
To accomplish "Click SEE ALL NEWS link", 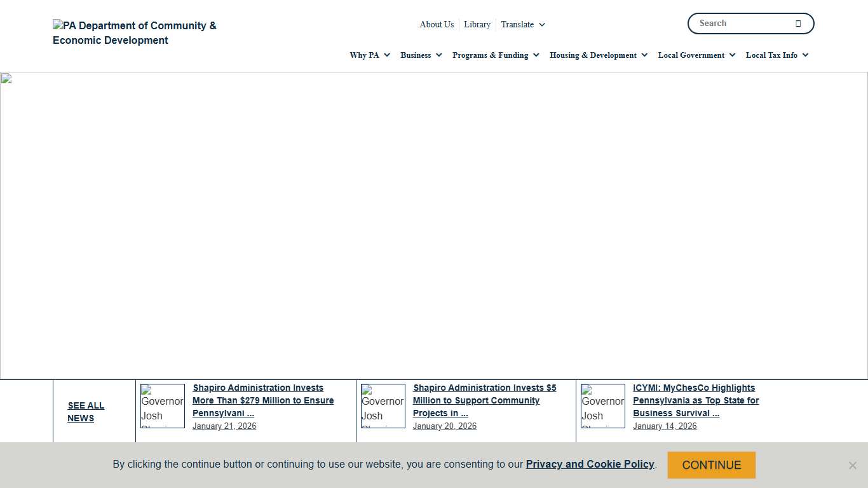I will point(86,412).
